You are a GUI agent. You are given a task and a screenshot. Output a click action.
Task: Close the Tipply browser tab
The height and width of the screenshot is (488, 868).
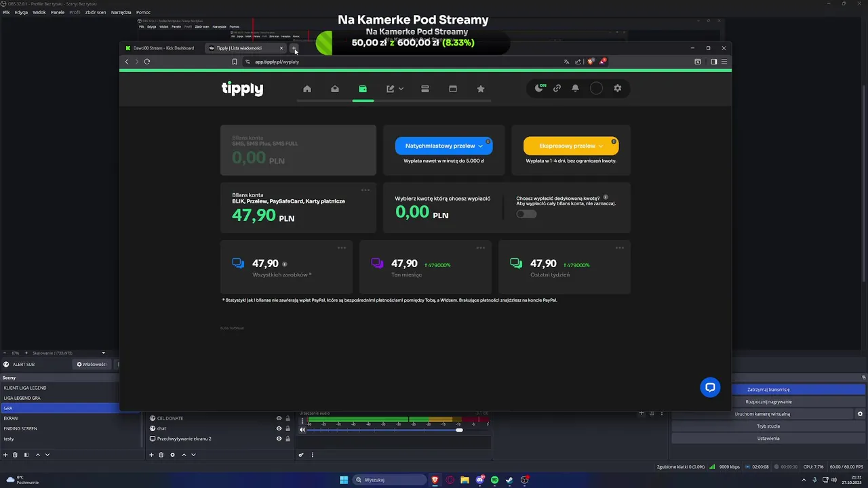coord(281,48)
